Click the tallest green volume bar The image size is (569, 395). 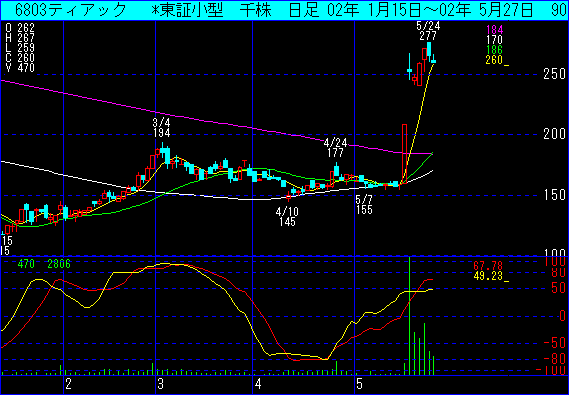click(409, 316)
